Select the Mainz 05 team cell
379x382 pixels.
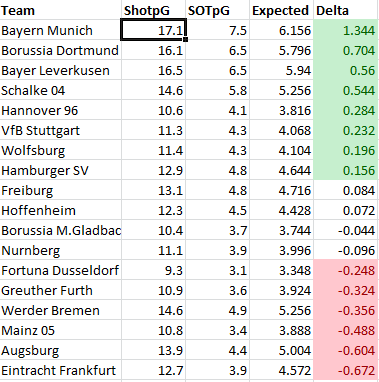point(61,330)
